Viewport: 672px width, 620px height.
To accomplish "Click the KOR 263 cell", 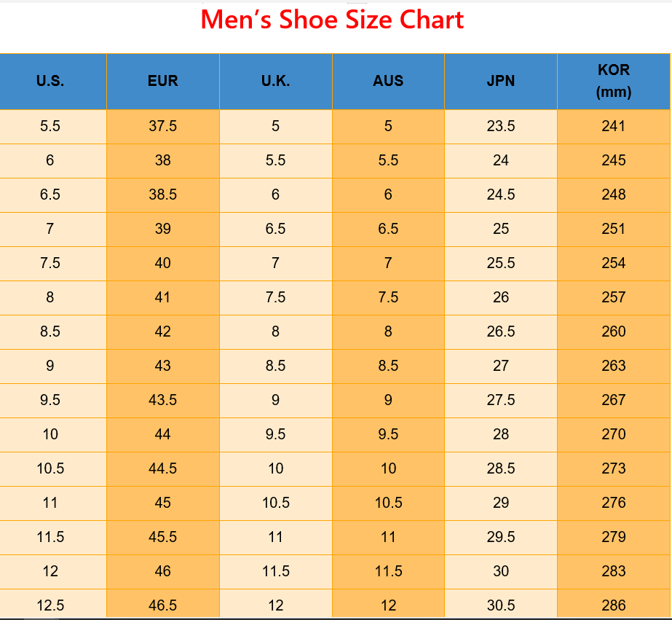I will point(614,366).
